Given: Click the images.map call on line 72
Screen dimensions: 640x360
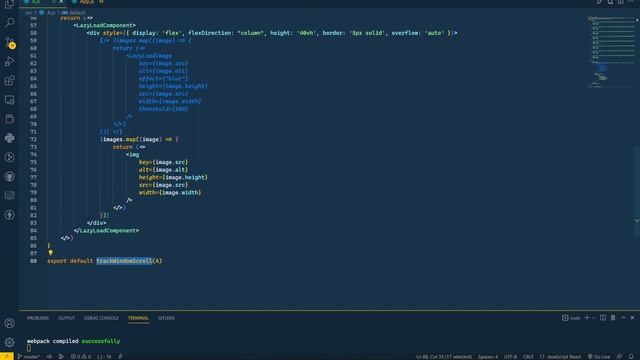Looking at the screenshot, I should coord(120,139).
